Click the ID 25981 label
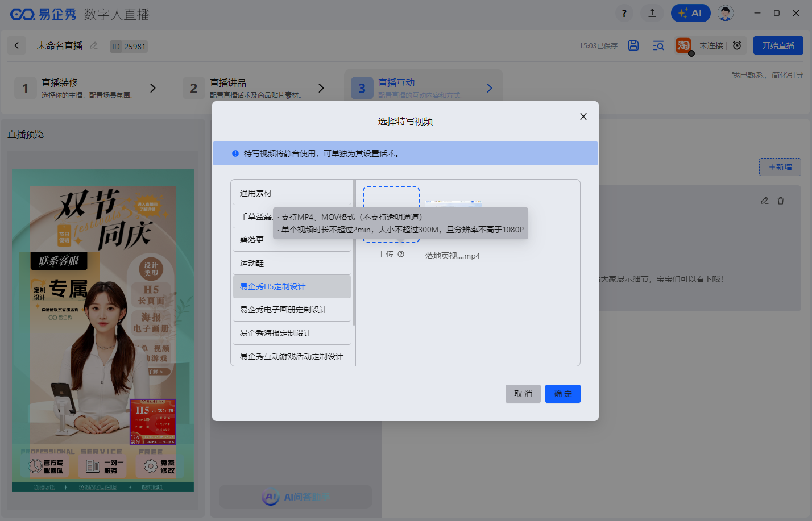This screenshot has width=812, height=521. [x=129, y=47]
